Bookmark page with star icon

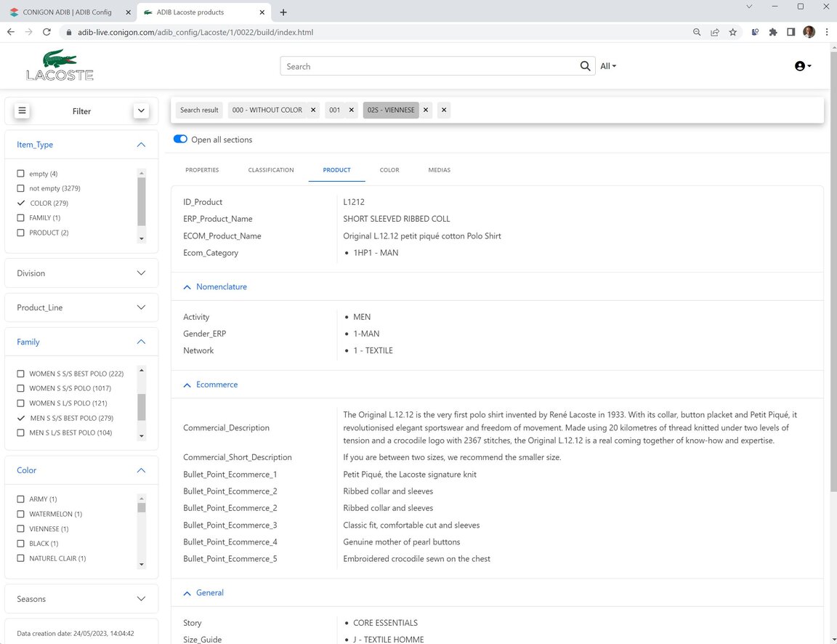pos(733,32)
